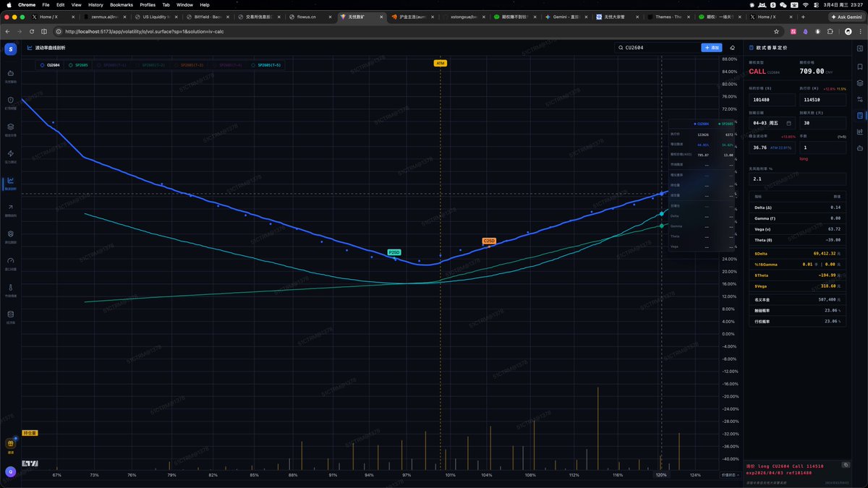Open the diagonal arrow icon in left sidebar
The image size is (868, 488).
[10, 207]
